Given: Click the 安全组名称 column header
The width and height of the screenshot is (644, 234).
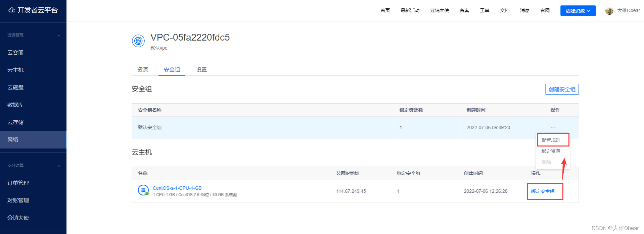Looking at the screenshot, I should 150,110.
